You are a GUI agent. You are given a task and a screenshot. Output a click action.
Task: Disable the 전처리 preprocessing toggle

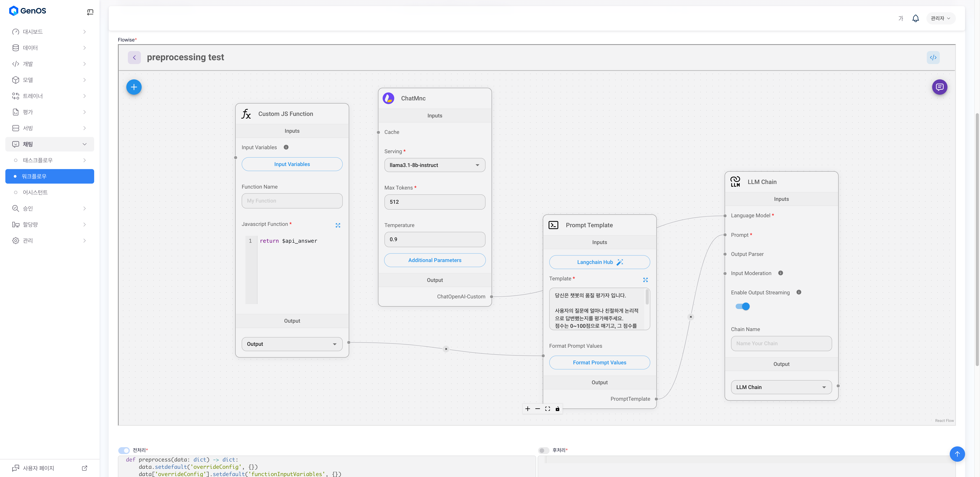click(x=124, y=450)
